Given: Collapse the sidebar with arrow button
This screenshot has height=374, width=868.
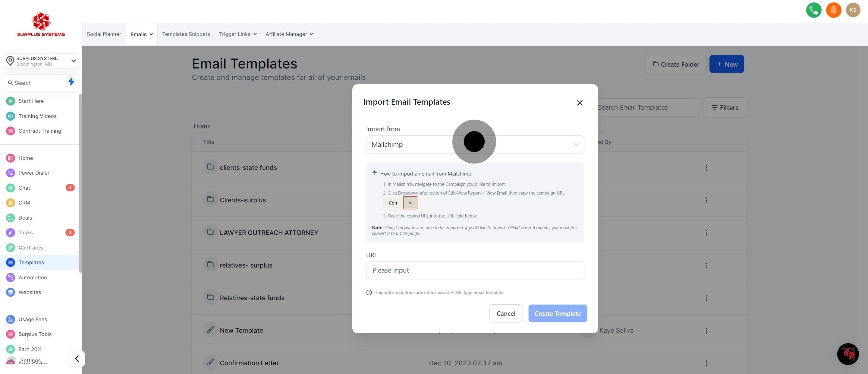Looking at the screenshot, I should pyautogui.click(x=77, y=359).
